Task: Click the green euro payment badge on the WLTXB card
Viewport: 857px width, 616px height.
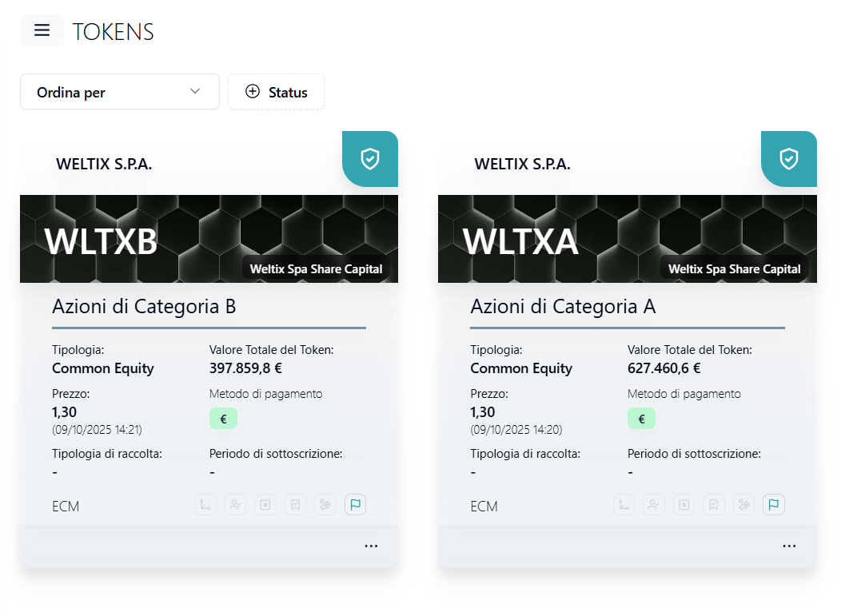Action: pyautogui.click(x=223, y=419)
